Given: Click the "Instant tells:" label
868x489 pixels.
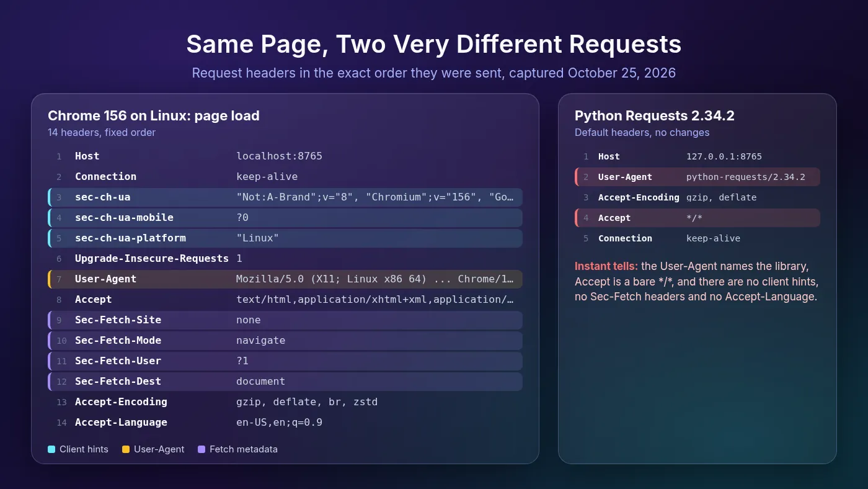Looking at the screenshot, I should click(606, 266).
